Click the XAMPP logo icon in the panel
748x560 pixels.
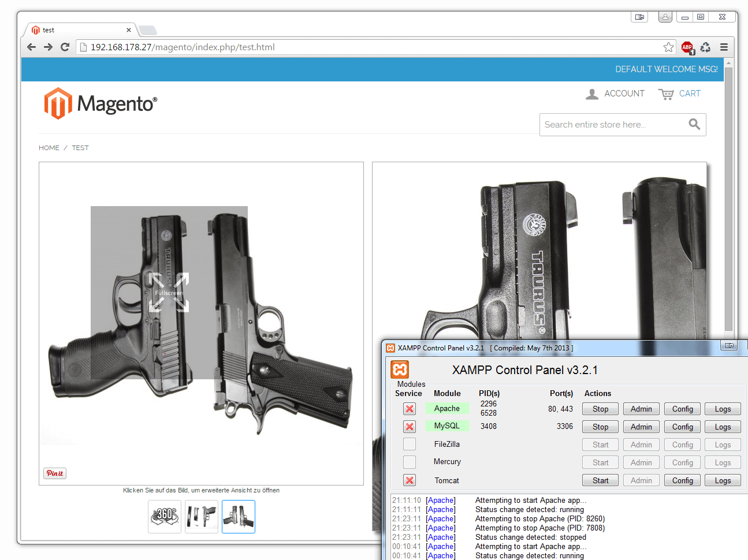[400, 369]
